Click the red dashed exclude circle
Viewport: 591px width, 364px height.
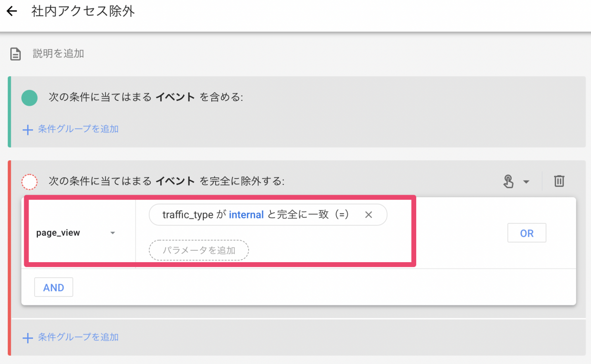point(30,182)
